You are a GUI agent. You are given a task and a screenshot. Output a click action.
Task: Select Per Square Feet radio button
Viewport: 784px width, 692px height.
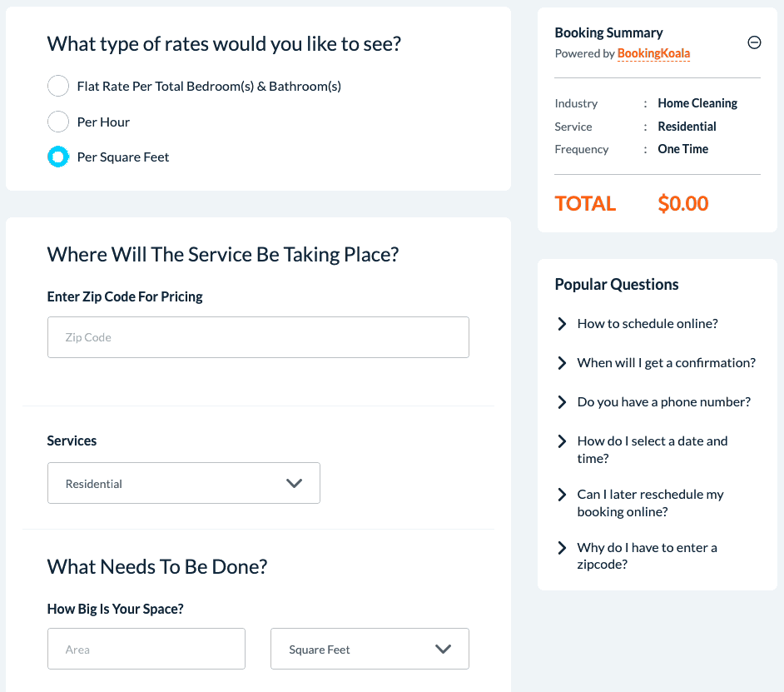pos(58,157)
